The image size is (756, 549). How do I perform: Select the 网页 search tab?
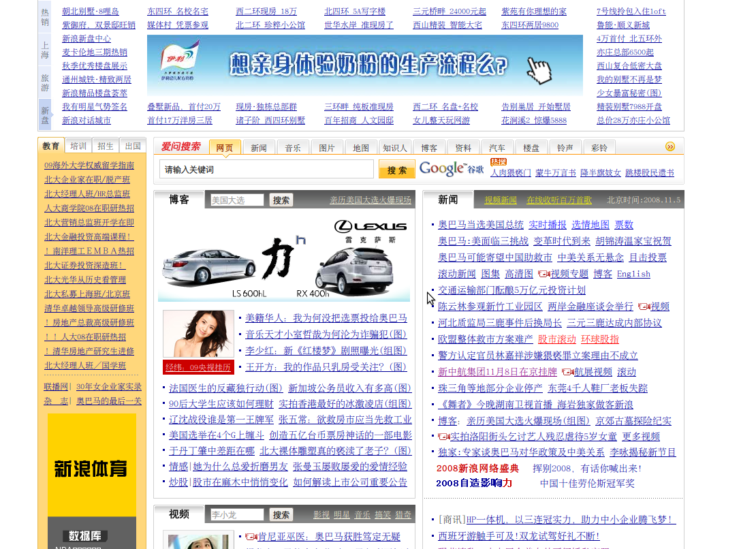point(224,148)
